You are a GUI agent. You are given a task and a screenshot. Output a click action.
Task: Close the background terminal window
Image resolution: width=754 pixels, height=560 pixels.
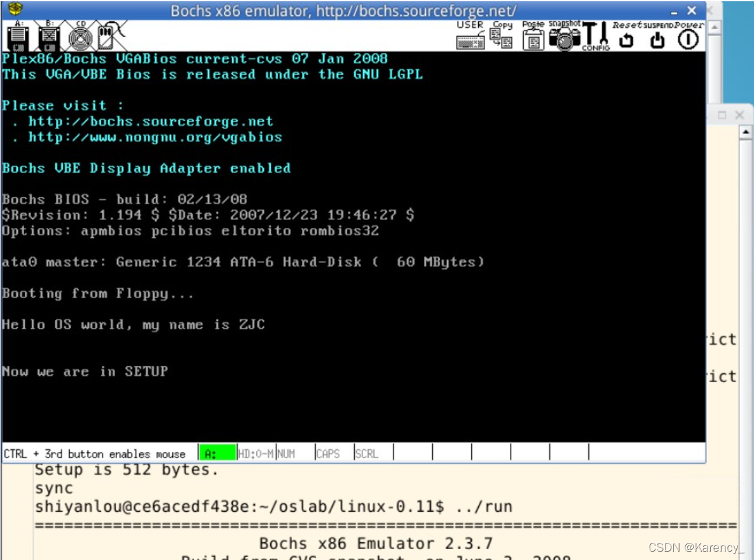[739, 115]
